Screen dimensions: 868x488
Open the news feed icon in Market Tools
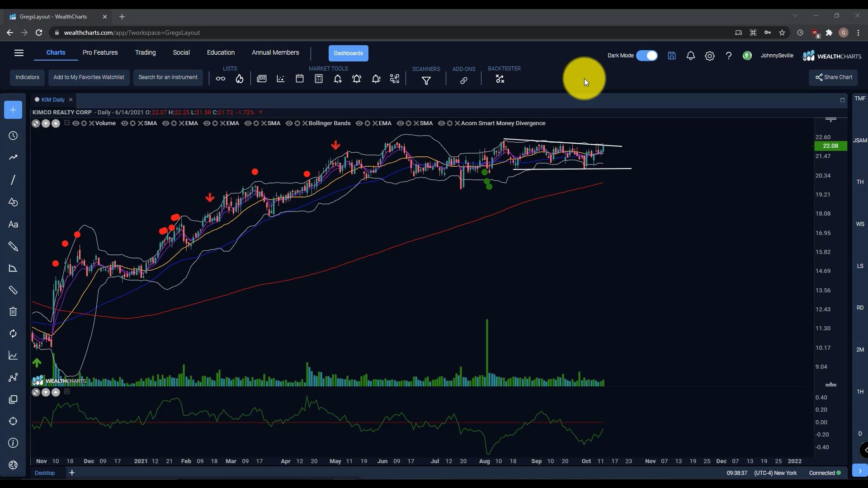click(262, 79)
